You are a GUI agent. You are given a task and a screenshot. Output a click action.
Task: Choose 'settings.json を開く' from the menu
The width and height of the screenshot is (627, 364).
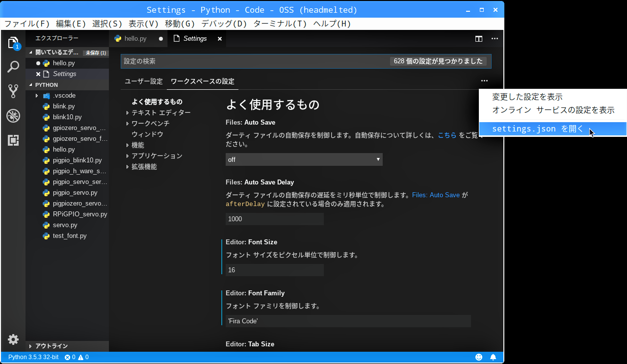[553, 129]
